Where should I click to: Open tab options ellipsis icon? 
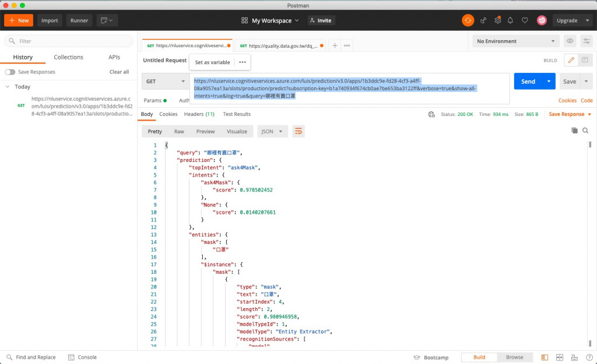(347, 45)
